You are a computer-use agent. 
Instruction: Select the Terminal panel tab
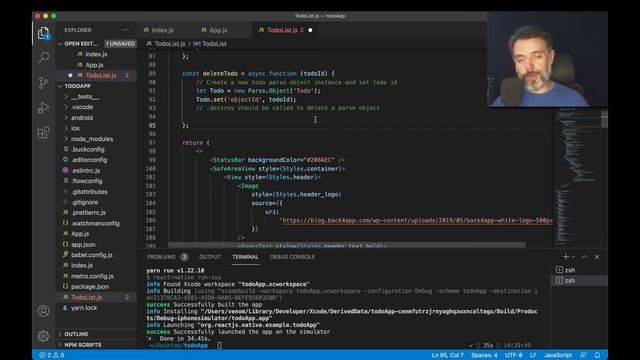(245, 257)
